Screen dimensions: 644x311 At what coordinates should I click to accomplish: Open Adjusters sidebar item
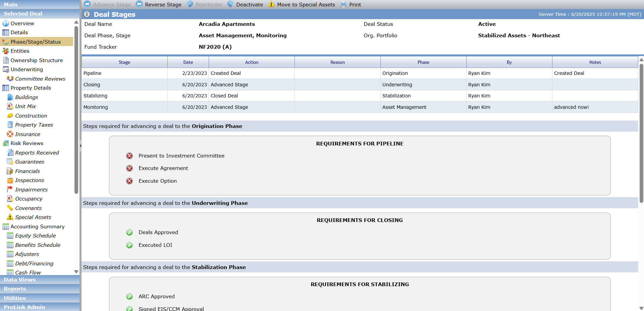click(27, 254)
